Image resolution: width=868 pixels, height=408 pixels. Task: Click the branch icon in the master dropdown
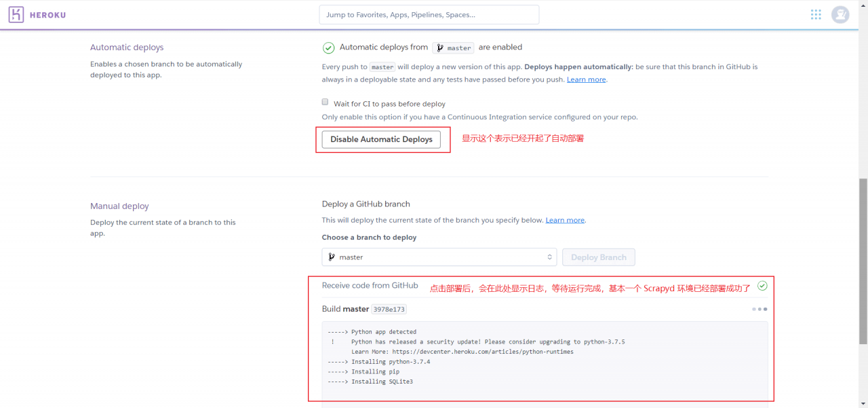[332, 257]
